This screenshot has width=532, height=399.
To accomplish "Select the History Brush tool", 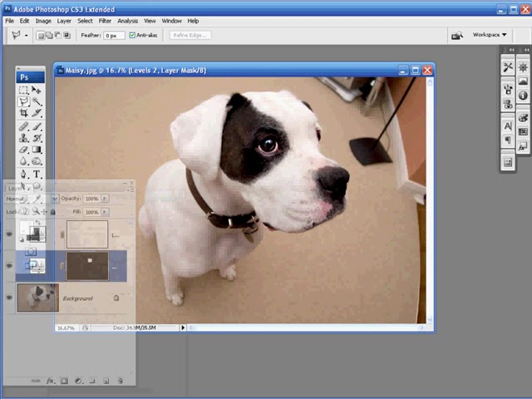I will [x=37, y=138].
